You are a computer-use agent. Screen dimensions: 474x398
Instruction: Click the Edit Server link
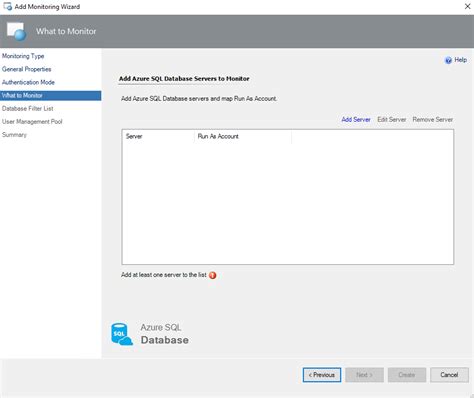[x=392, y=119]
